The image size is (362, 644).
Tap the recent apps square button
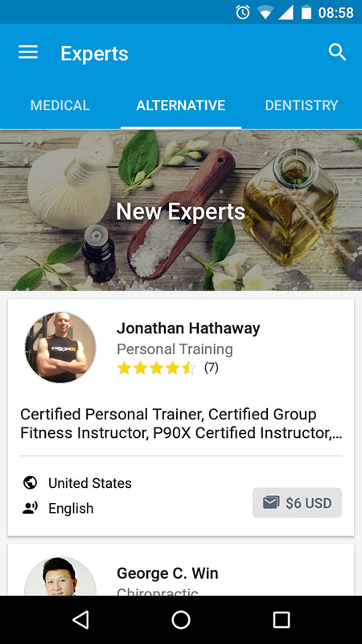click(x=281, y=620)
